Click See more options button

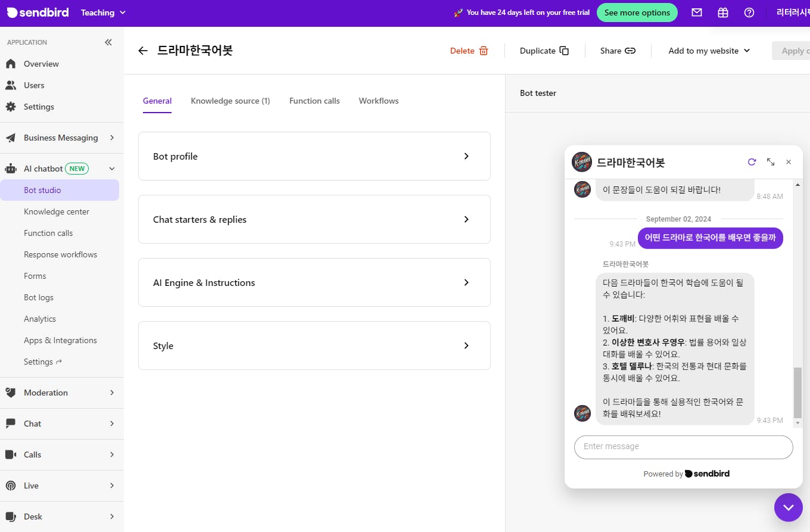[x=637, y=13]
